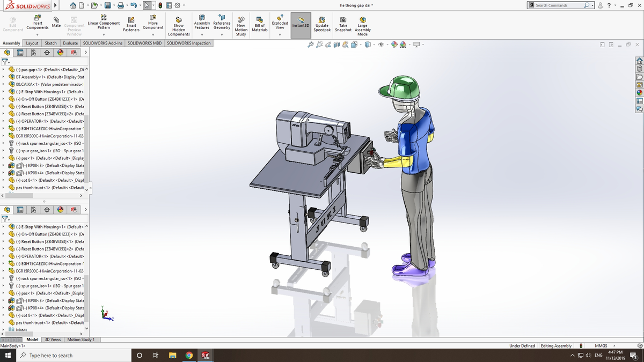The image size is (644, 362).
Task: Click the Search Commands input field
Action: pos(559,5)
